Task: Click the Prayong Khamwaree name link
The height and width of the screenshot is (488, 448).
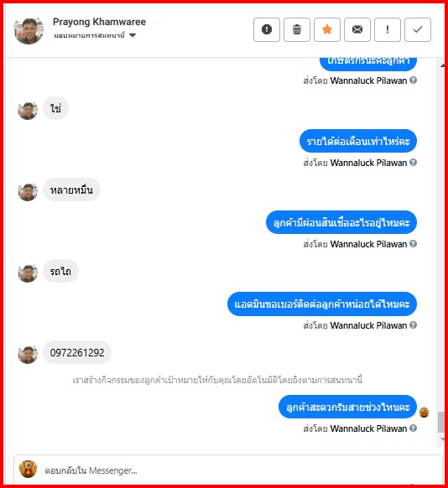Action: [99, 22]
